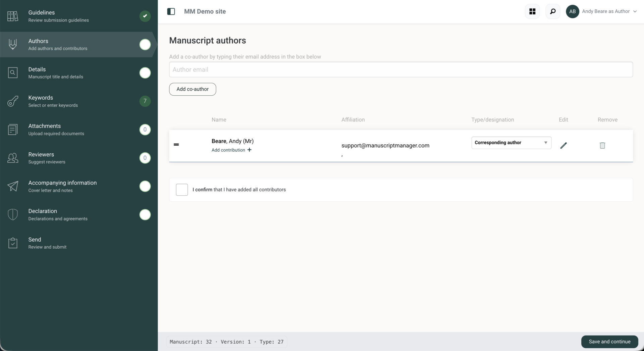The height and width of the screenshot is (351, 644).
Task: Toggle the sidebar collapse icon
Action: pos(171,11)
